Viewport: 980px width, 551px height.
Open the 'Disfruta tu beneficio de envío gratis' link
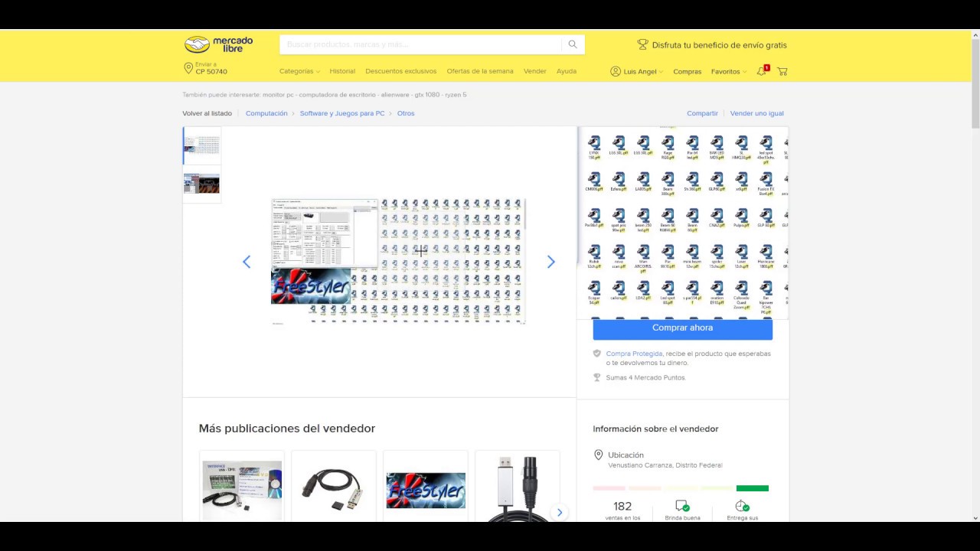click(719, 45)
